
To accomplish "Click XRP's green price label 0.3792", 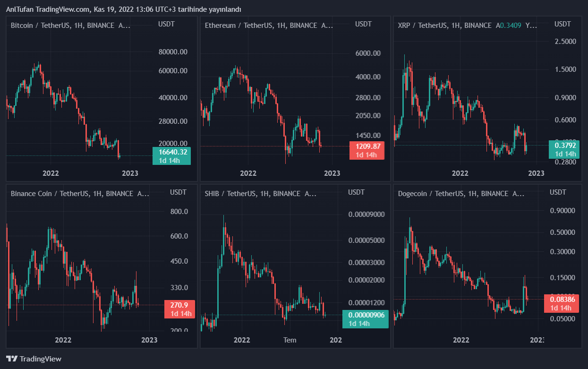I will click(565, 146).
